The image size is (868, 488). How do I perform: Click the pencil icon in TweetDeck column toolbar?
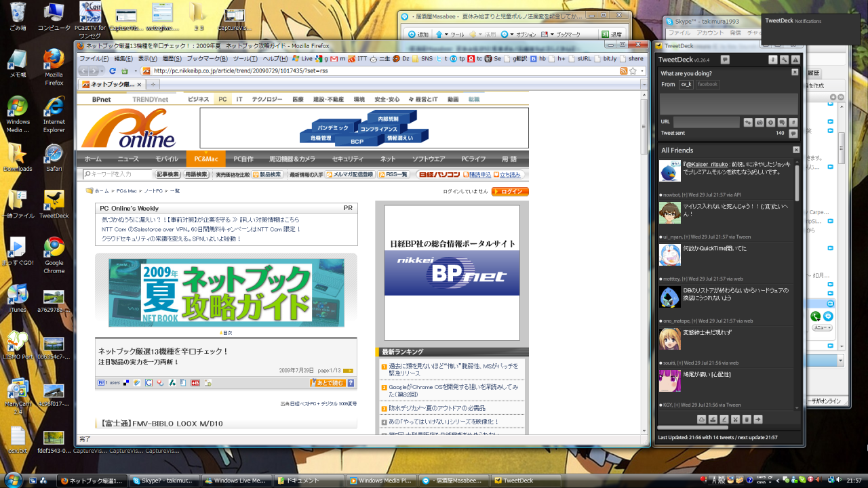(x=724, y=419)
